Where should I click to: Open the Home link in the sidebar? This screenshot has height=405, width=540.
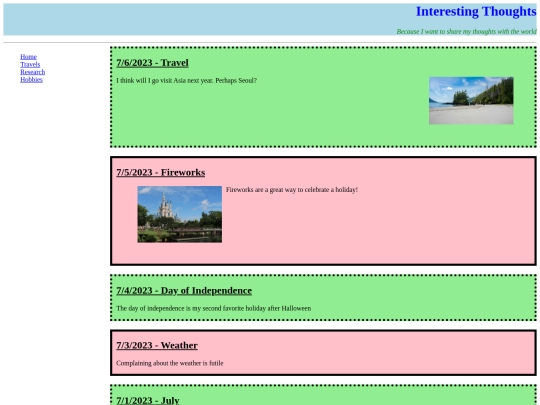[28, 57]
